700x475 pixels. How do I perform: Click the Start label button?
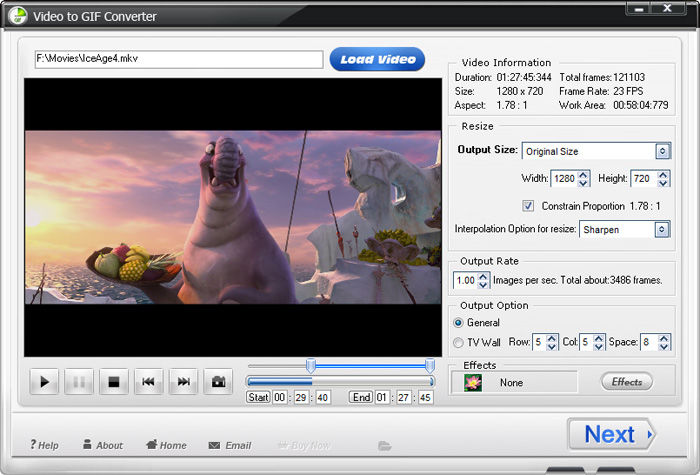(x=258, y=397)
